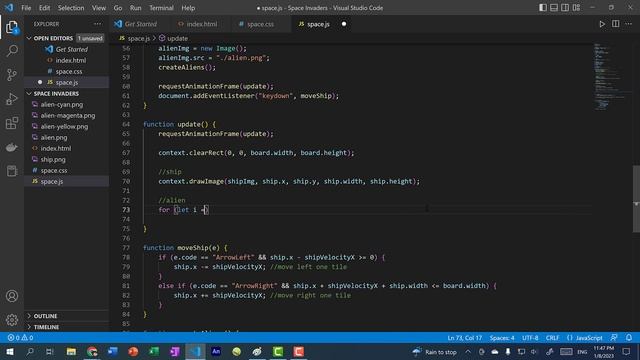The height and width of the screenshot is (360, 640).
Task: Click the unsaved dot on space.js tab
Action: click(344, 24)
